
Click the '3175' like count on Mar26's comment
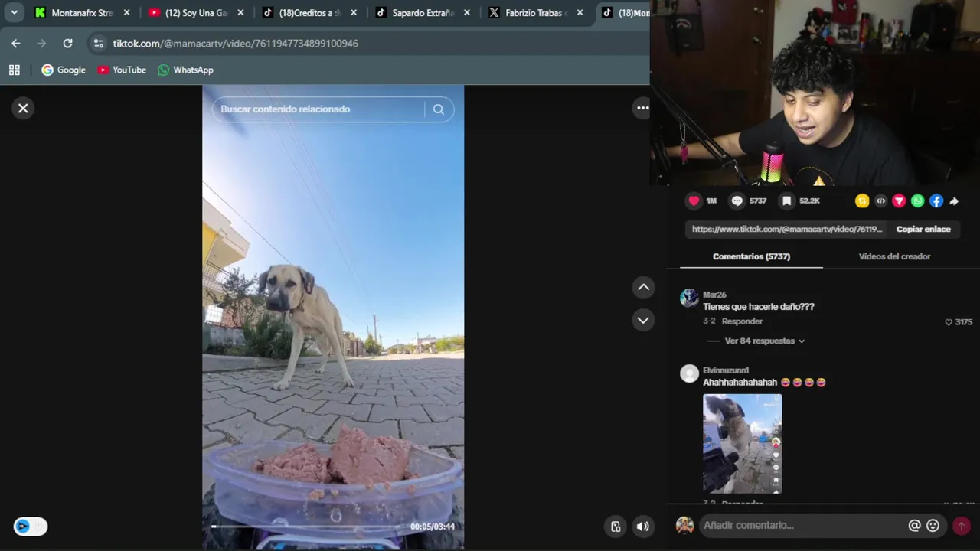pos(964,322)
